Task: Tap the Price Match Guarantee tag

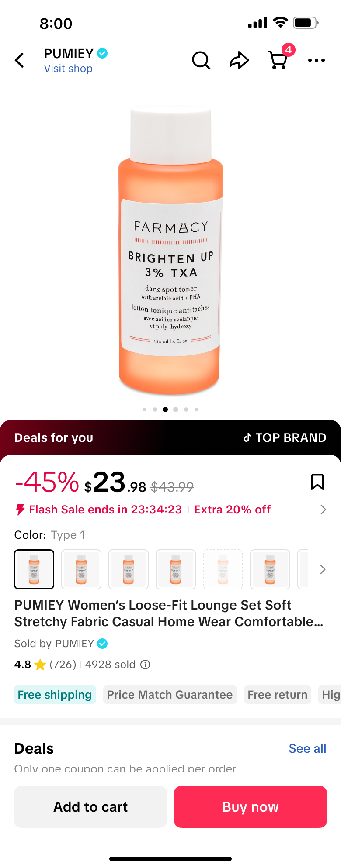Action: coord(170,695)
